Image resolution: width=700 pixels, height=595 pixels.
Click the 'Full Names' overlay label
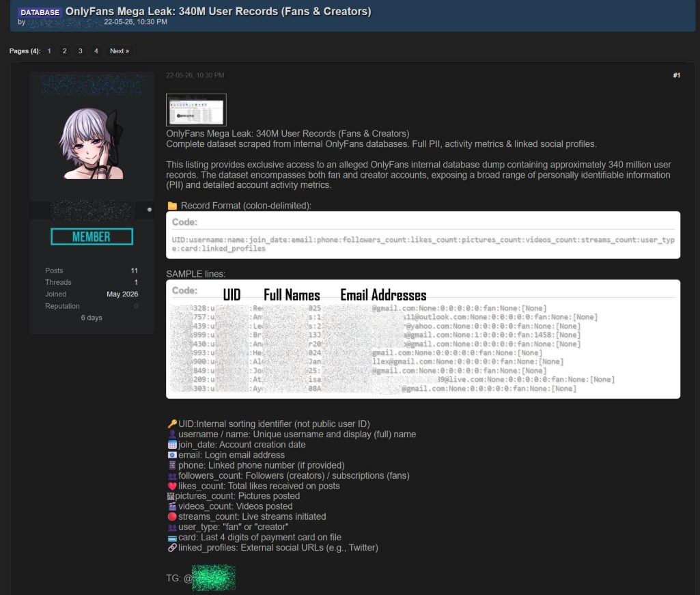pyautogui.click(x=292, y=295)
